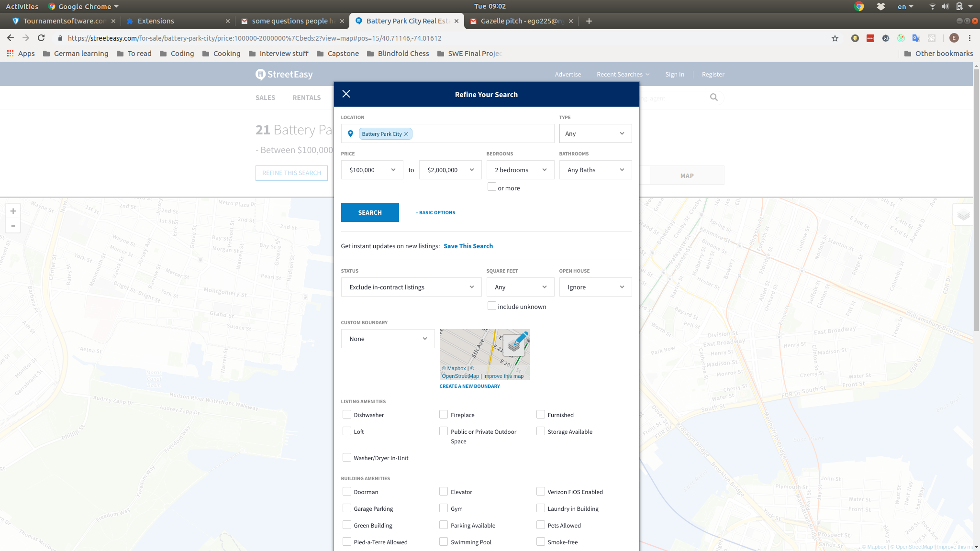Open the Status 'Exclude in-contract listings' dropdown
Image resolution: width=980 pixels, height=551 pixels.
[411, 287]
